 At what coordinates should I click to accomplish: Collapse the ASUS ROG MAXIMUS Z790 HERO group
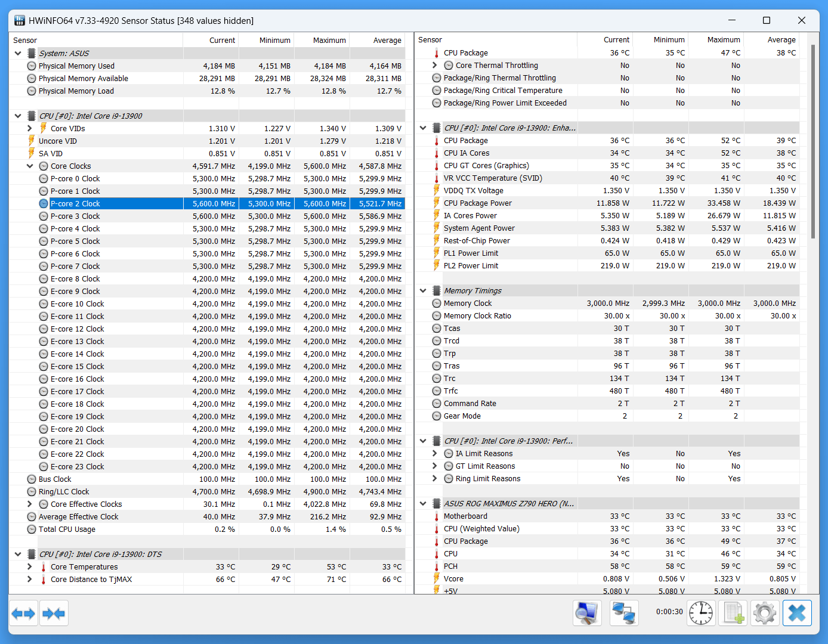pyautogui.click(x=423, y=503)
